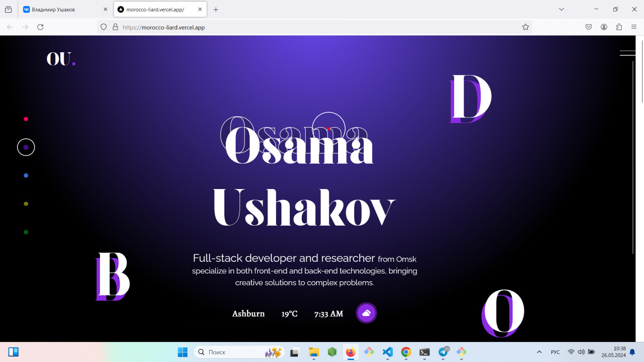Jump to the olive yellow dot section

pos(26,204)
